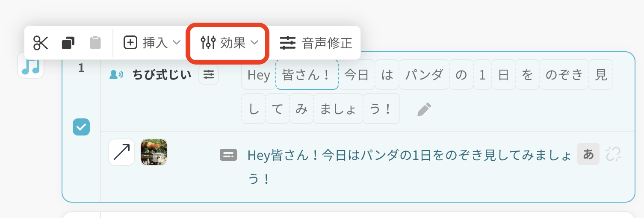This screenshot has height=218, width=644.
Task: Select the 皆さん！ word chip
Action: [x=307, y=75]
